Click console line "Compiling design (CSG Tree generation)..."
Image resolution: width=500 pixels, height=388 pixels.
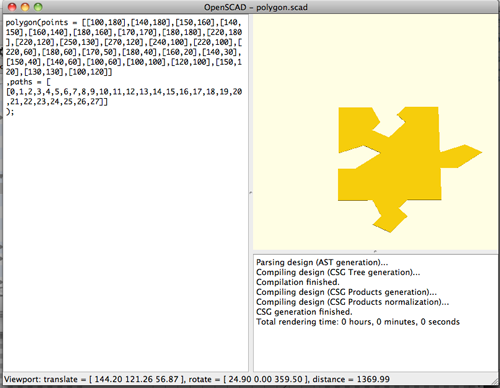(338, 272)
